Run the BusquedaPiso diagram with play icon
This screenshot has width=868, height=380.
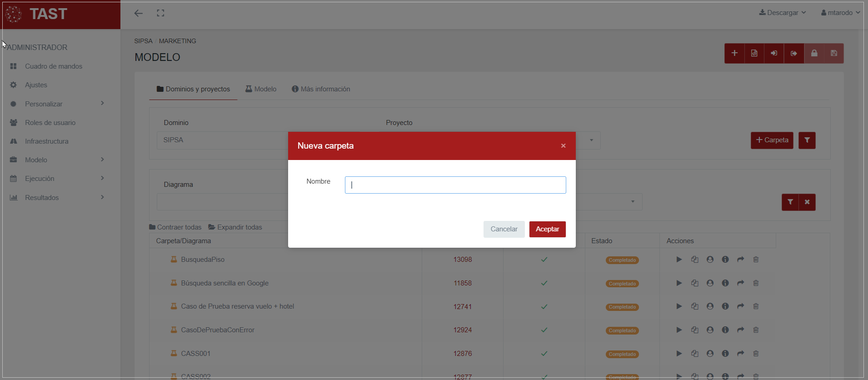pos(679,260)
